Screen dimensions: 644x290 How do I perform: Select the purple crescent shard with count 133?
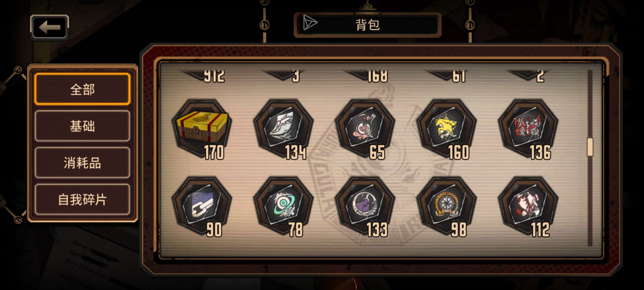pyautogui.click(x=365, y=206)
